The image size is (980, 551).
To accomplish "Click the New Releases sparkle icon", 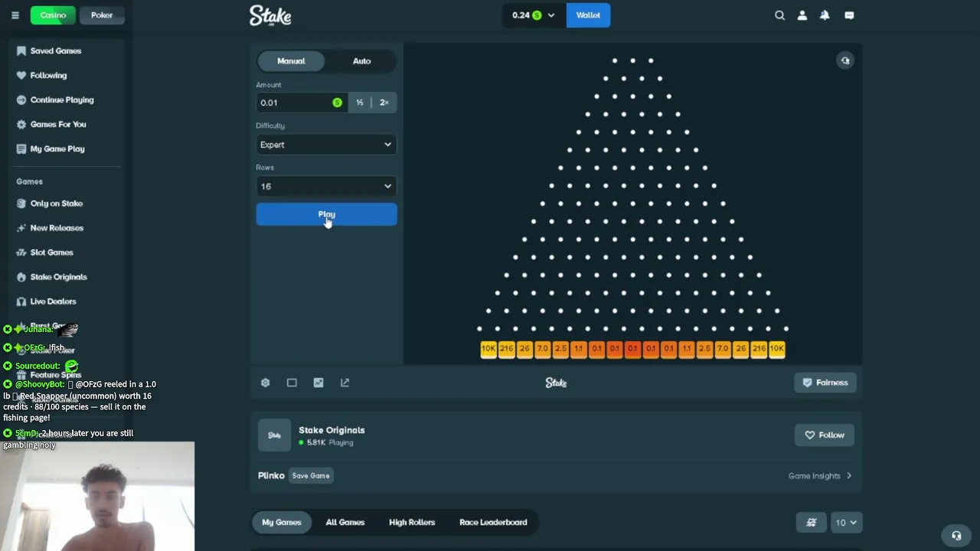I will [x=21, y=228].
